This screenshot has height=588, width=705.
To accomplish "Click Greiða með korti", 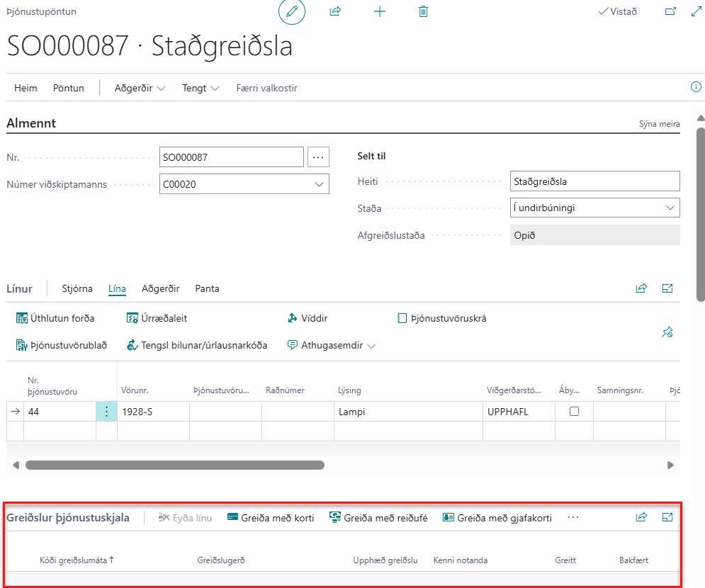I will pyautogui.click(x=271, y=518).
